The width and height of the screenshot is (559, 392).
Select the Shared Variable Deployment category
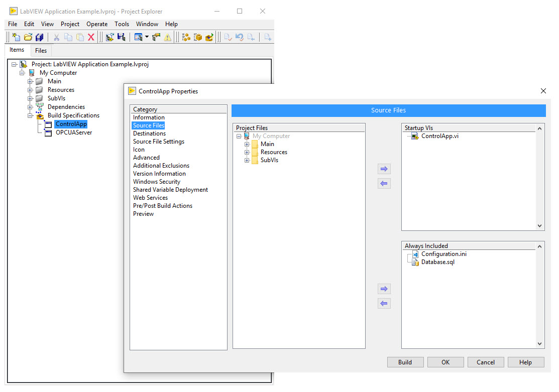[x=170, y=190]
